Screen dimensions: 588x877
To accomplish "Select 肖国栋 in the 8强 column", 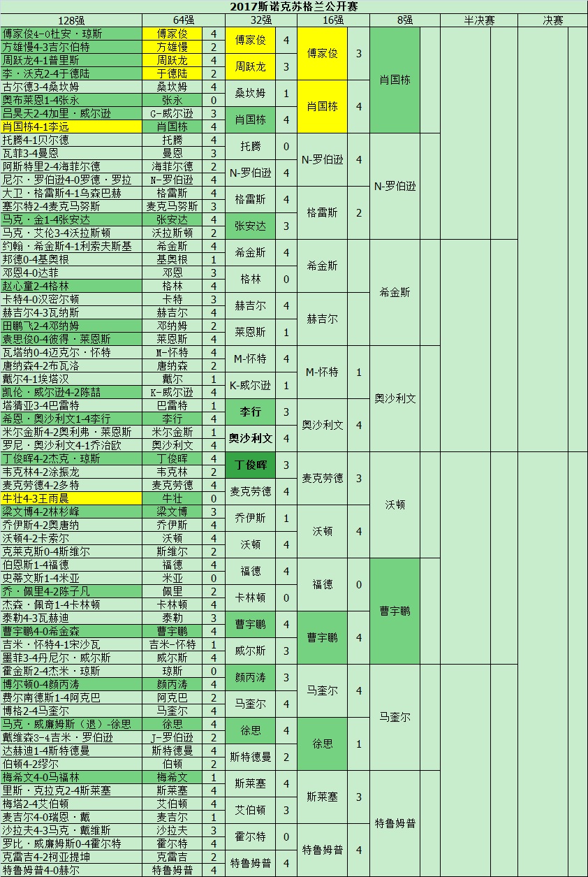I will tap(395, 80).
